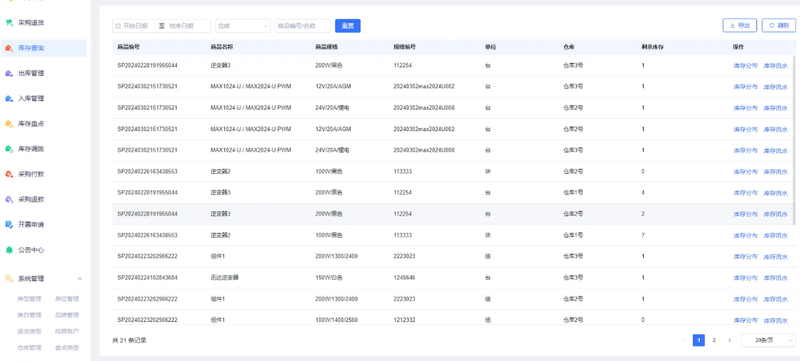Click the 商品编号 column header
This screenshot has height=361, width=800.
(129, 47)
